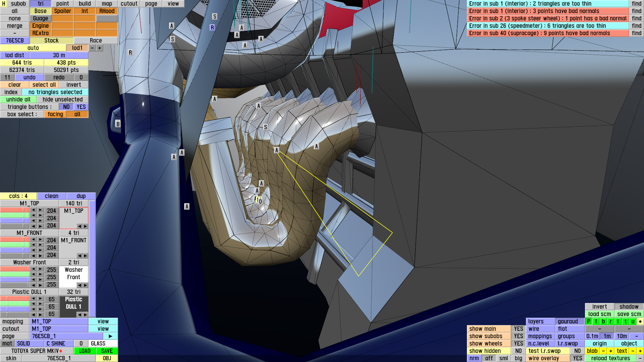Click the cutout field M1_TOP
The image size is (644, 362).
[x=59, y=329]
